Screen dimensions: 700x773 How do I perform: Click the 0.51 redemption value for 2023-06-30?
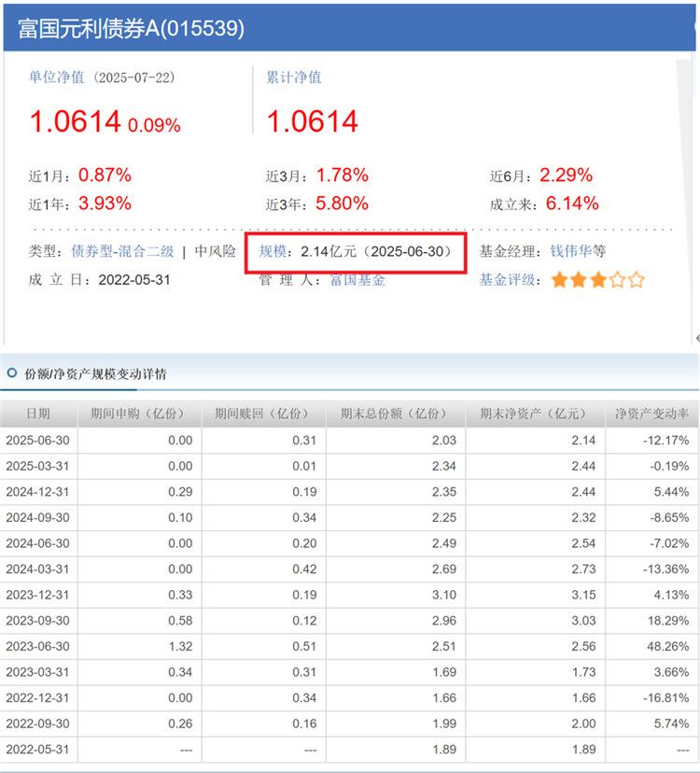pyautogui.click(x=304, y=646)
